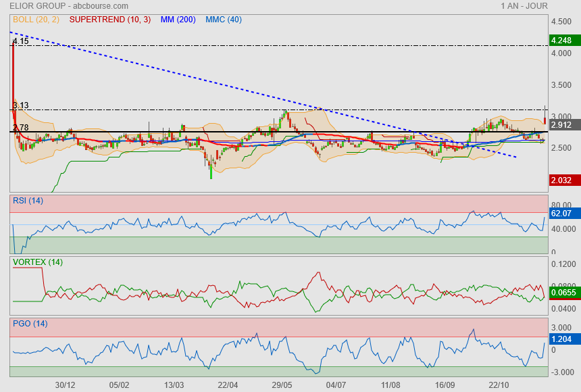
Task: Select the blue 62.07 RSI value tag
Action: (x=562, y=214)
